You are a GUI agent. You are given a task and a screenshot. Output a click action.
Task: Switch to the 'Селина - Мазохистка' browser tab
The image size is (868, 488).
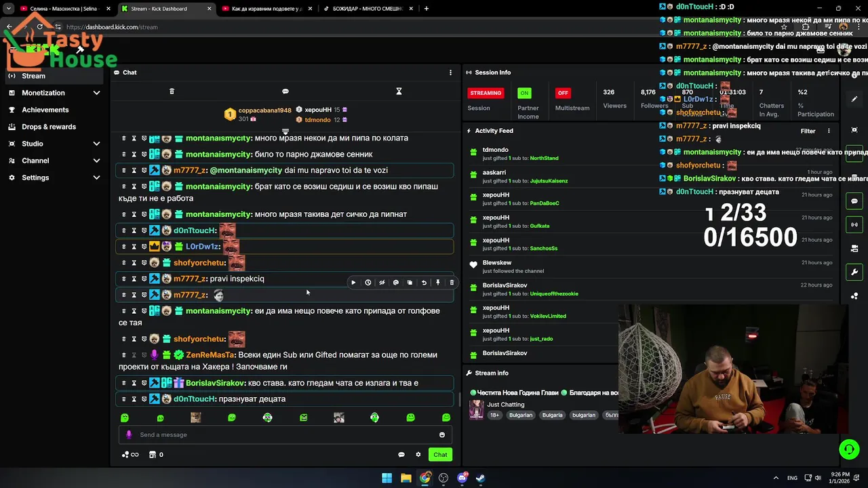65,9
